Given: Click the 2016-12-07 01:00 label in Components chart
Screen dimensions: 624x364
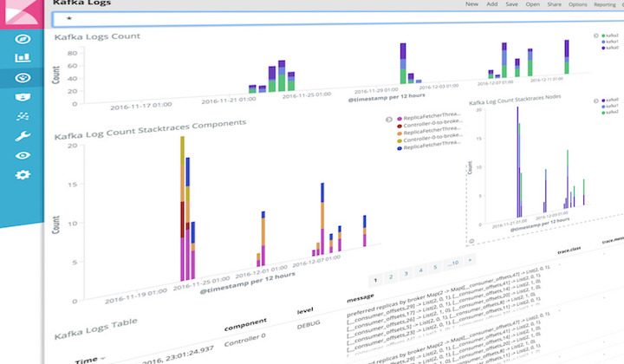Looking at the screenshot, I should 316,261.
